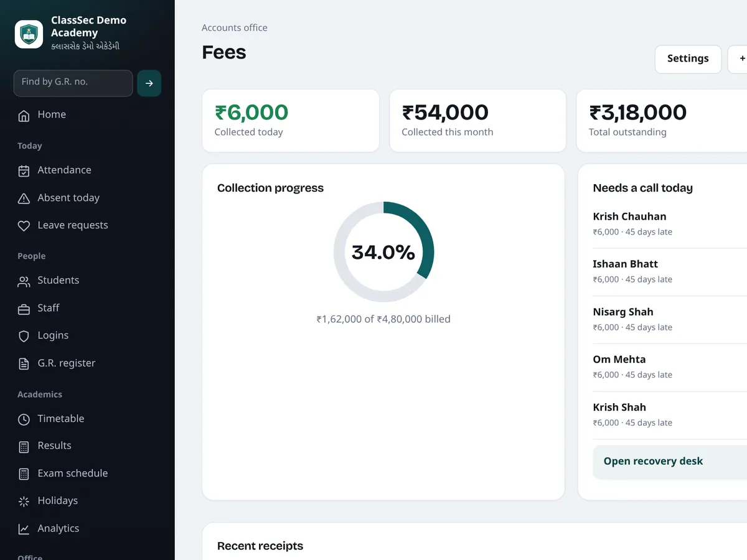
Task: Click the Needs a call today heading
Action: coord(643,188)
